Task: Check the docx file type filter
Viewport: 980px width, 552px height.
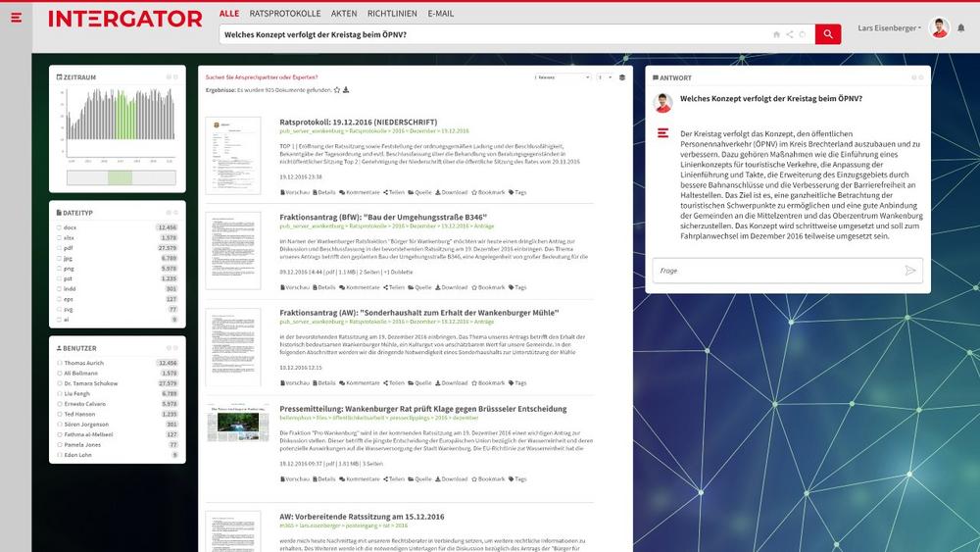Action: (60, 227)
